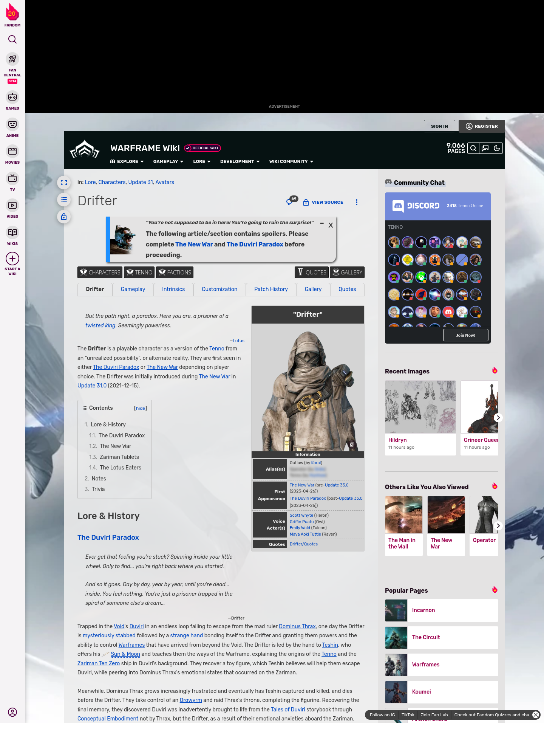Click the Characters navigation button
This screenshot has width=544, height=756.
[100, 272]
